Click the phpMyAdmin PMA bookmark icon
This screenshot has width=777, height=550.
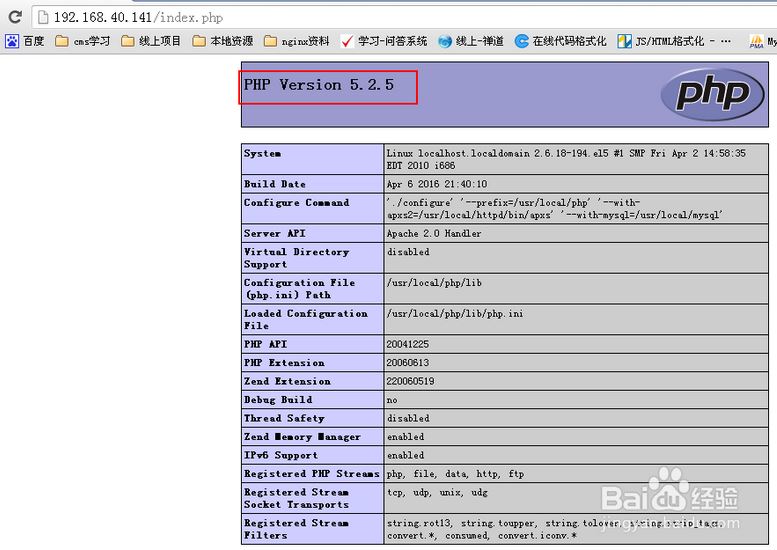(x=756, y=42)
